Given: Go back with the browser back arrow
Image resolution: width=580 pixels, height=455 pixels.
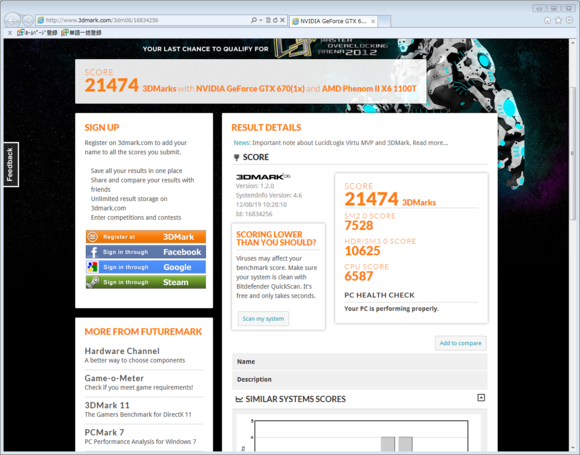Looking at the screenshot, I should [x=12, y=20].
